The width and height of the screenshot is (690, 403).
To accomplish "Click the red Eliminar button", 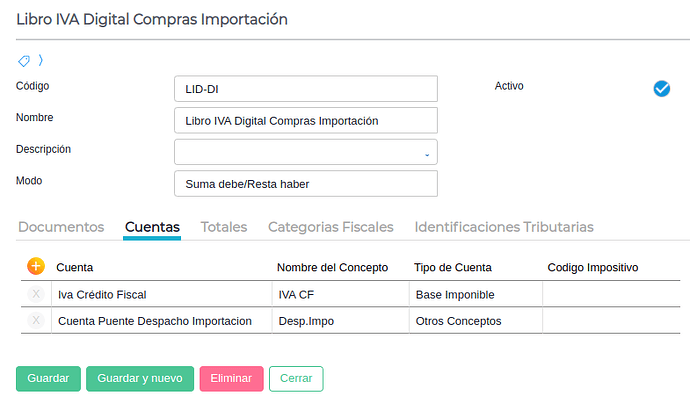I will tap(231, 379).
